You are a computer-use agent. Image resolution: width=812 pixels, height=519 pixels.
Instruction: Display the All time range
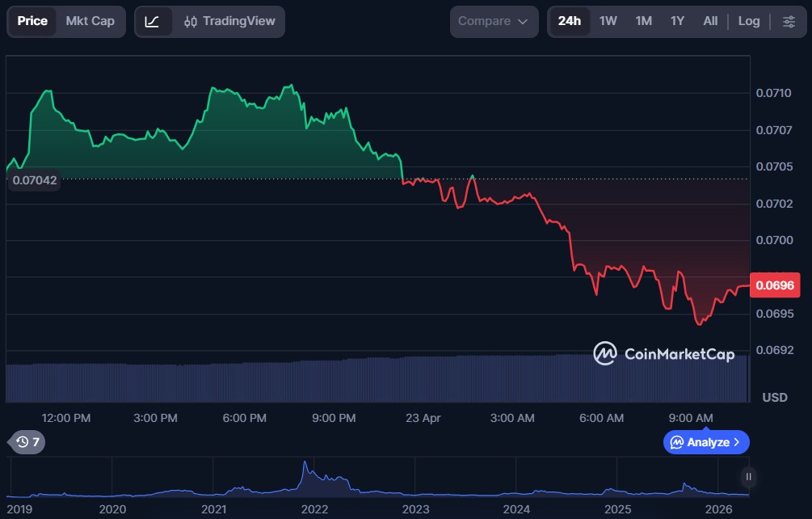710,21
